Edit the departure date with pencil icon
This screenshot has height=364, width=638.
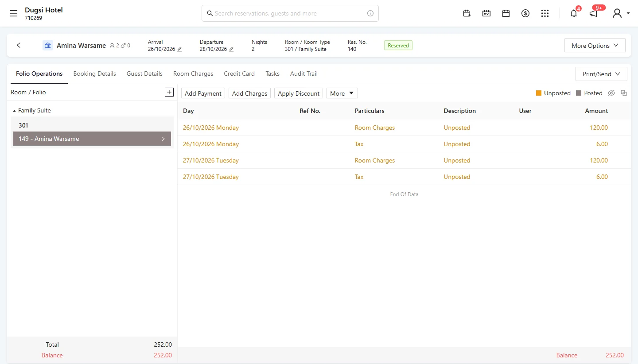(x=231, y=49)
